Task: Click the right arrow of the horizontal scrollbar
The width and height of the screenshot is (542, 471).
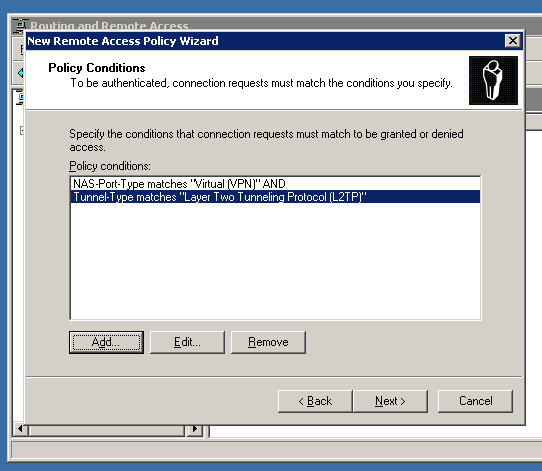Action: tap(195, 429)
